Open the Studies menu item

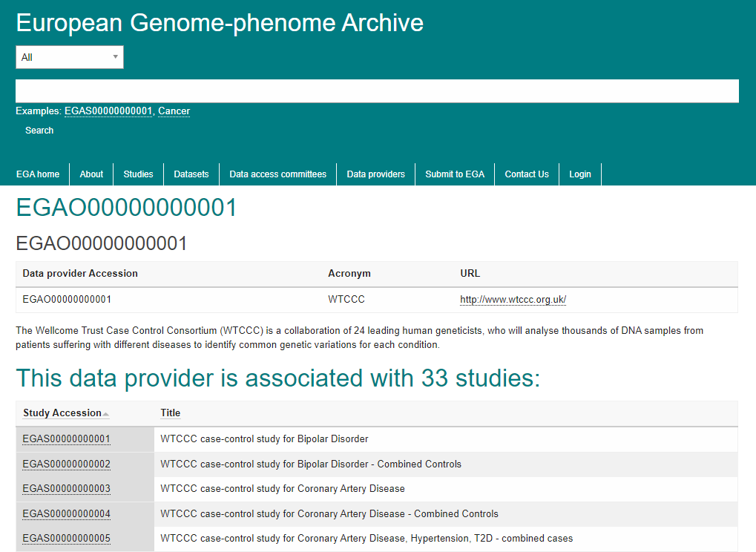click(x=138, y=174)
